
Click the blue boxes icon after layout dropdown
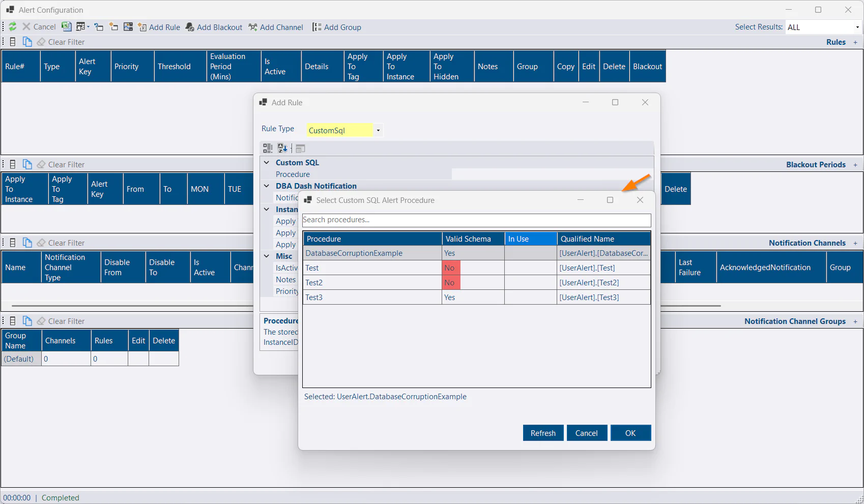(99, 27)
